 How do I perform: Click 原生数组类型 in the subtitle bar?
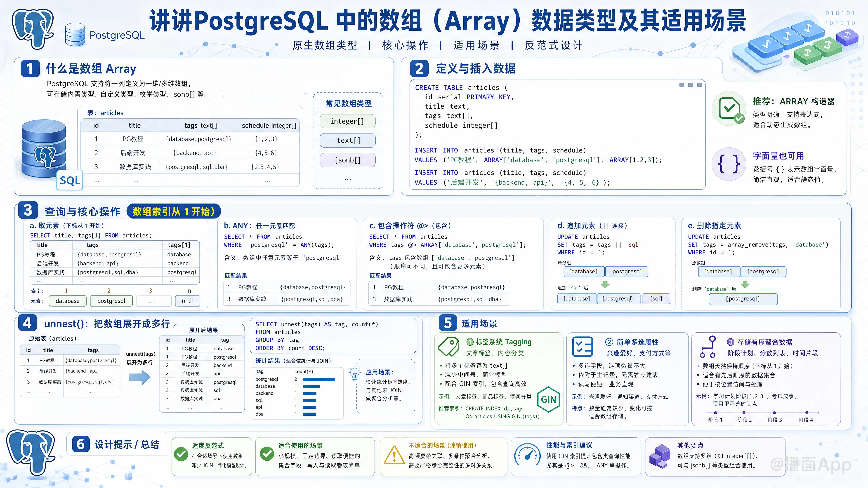325,45
